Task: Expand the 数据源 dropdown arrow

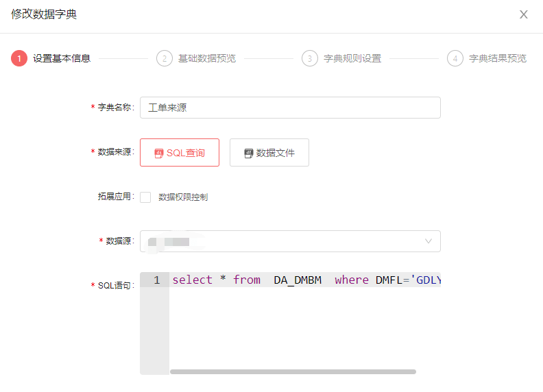Action: point(429,241)
